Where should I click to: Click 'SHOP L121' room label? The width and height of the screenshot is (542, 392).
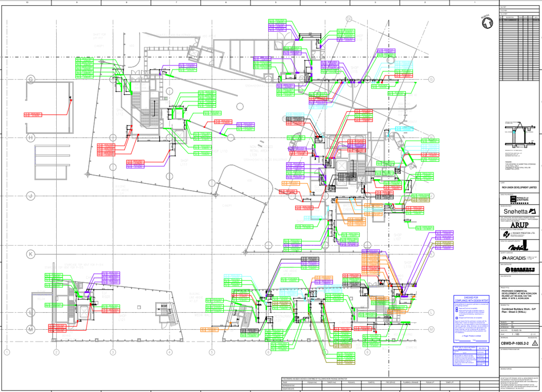point(122,318)
